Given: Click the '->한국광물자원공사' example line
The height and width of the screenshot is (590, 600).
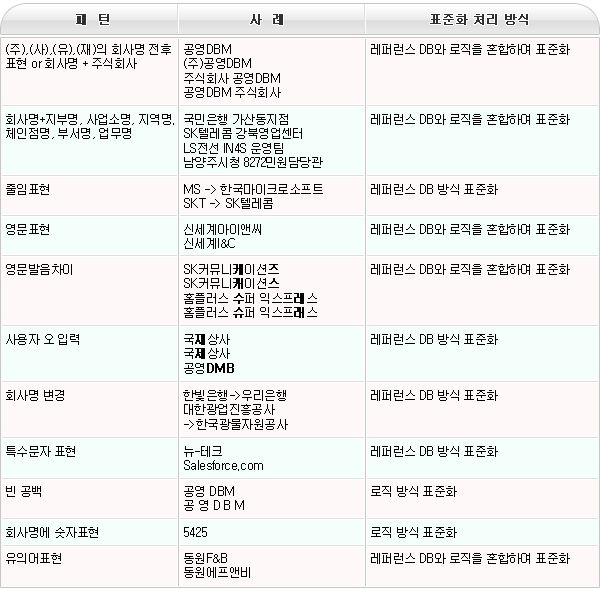Looking at the screenshot, I should (235, 424).
